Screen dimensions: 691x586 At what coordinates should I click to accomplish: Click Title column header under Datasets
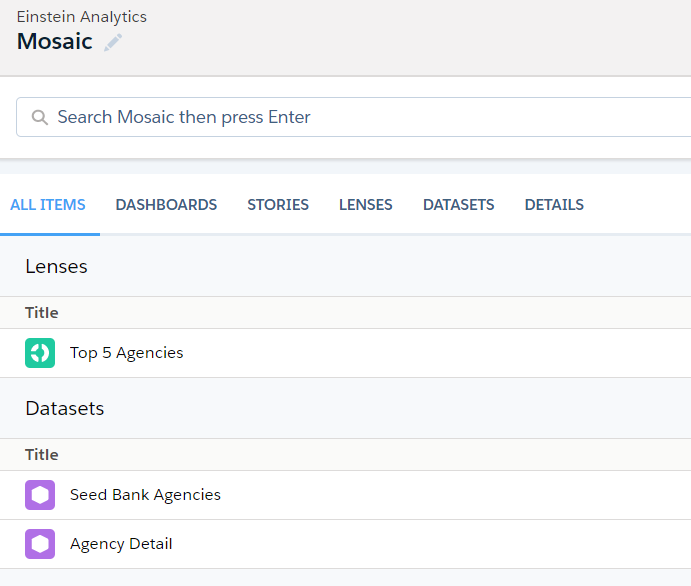point(42,455)
